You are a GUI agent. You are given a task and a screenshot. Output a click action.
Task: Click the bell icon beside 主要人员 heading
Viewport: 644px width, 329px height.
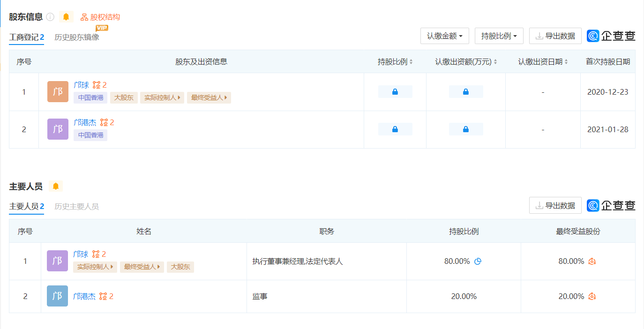tap(56, 186)
